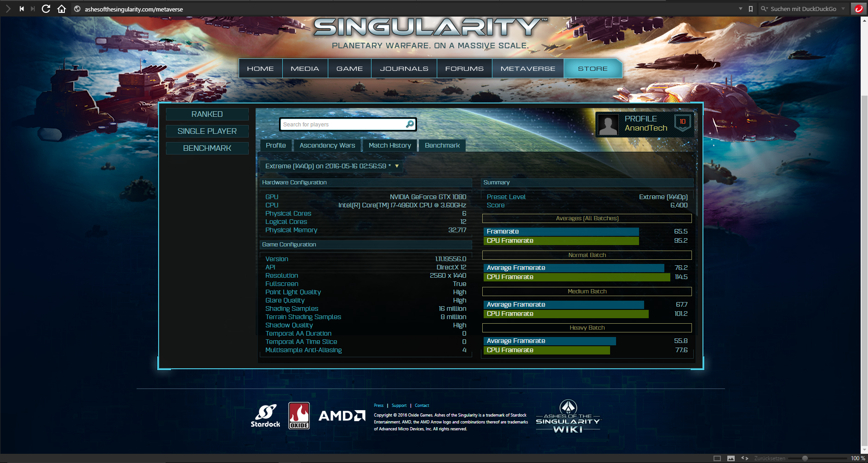Select the BENCHMARK sidebar button
The height and width of the screenshot is (463, 868).
pos(207,148)
